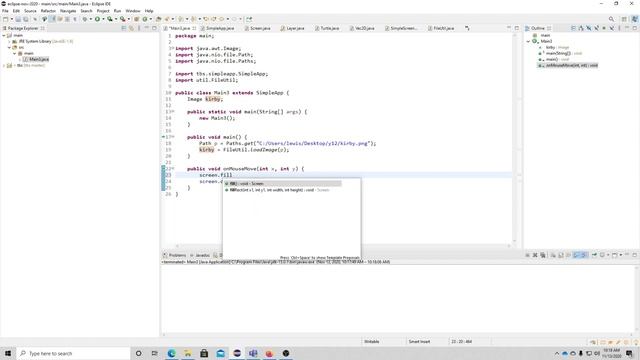Viewport: 640px width, 360px height.
Task: Click the New Java Class icon
Action: (145, 19)
